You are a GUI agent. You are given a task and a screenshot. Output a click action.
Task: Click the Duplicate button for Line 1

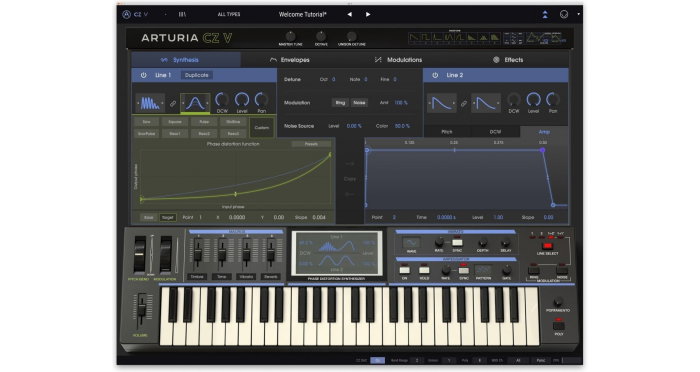click(196, 75)
